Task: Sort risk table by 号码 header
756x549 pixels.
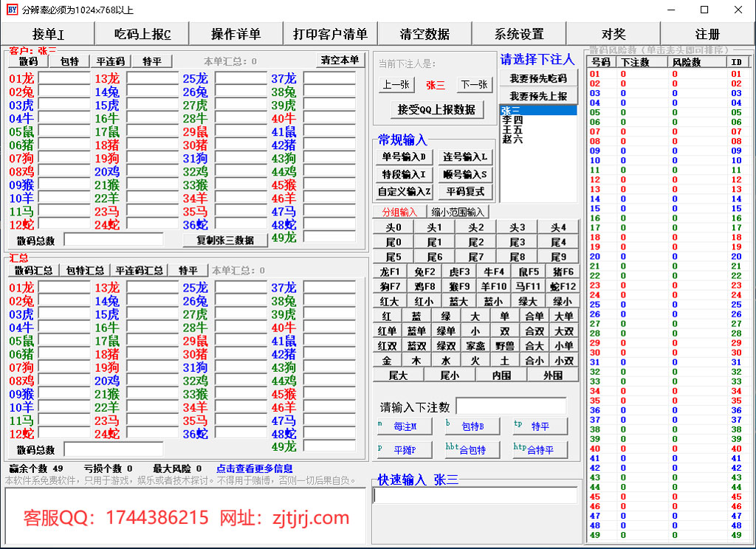Action: (601, 62)
